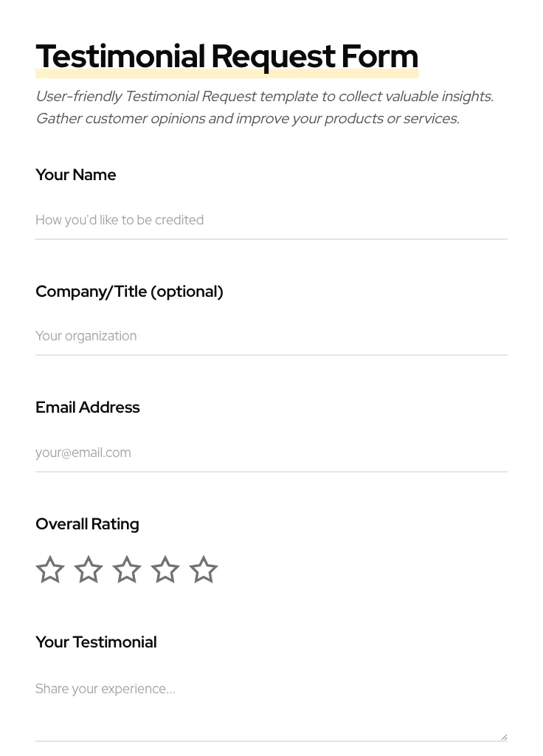Click the Your Name field label

tap(75, 175)
